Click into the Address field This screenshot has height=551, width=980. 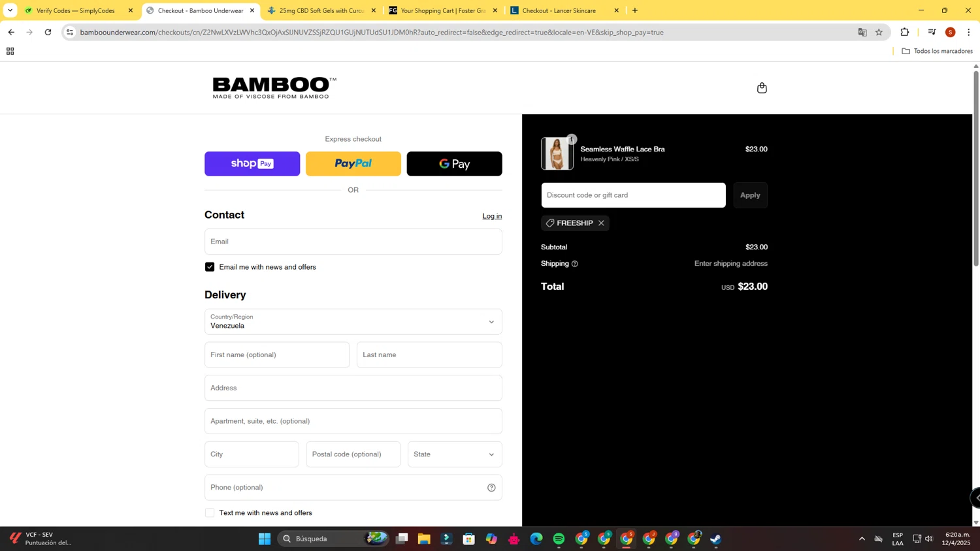pos(353,388)
